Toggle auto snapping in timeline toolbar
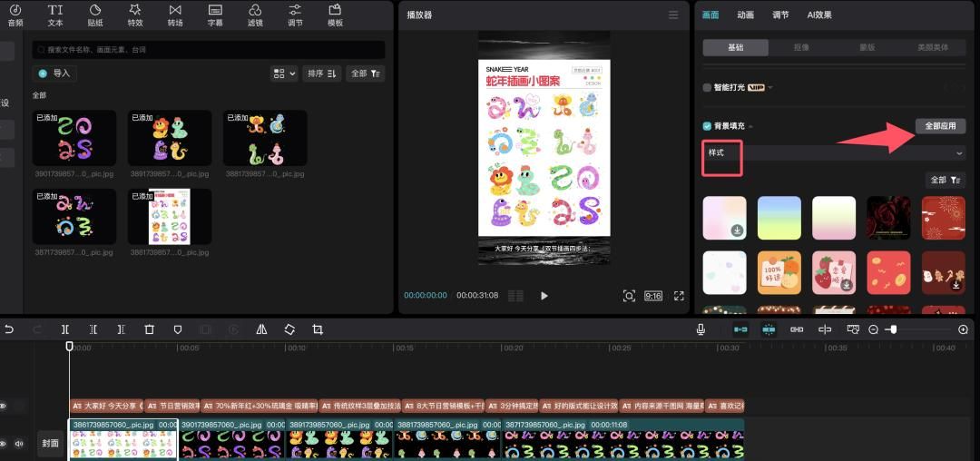This screenshot has height=461, width=980. click(x=769, y=329)
